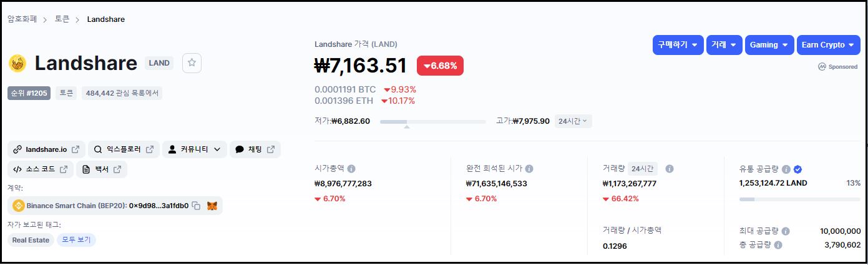Click the low-high price range slider
This screenshot has height=265, width=868.
click(x=432, y=121)
